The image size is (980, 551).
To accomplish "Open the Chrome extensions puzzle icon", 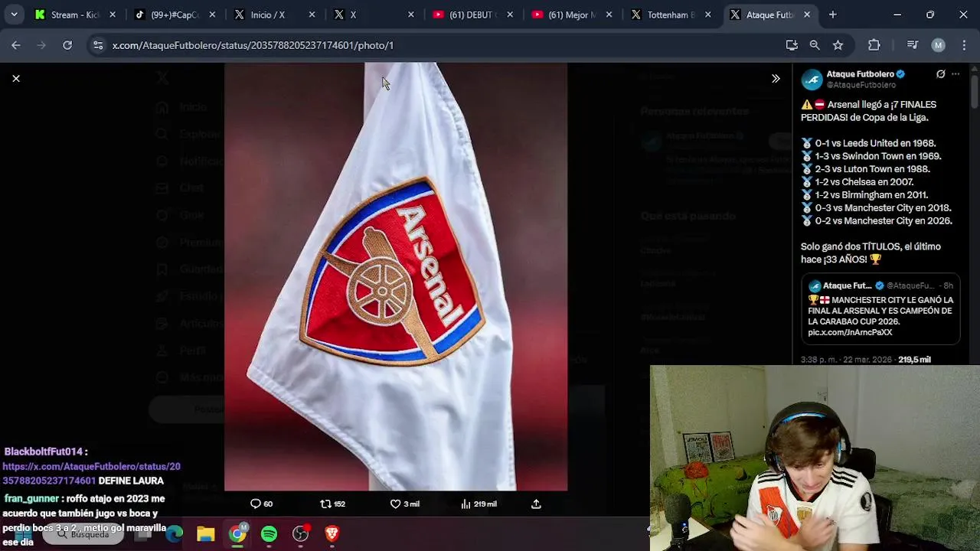I will (874, 45).
